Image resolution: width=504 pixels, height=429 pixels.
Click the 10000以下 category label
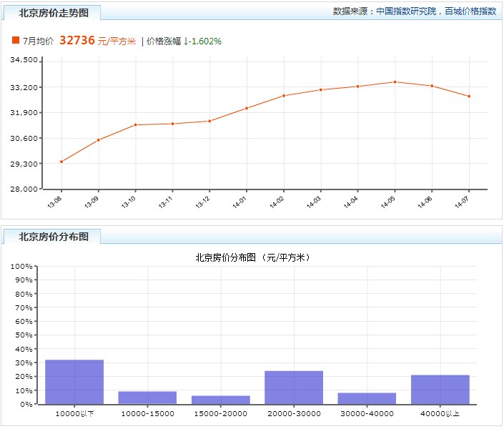[x=74, y=413]
